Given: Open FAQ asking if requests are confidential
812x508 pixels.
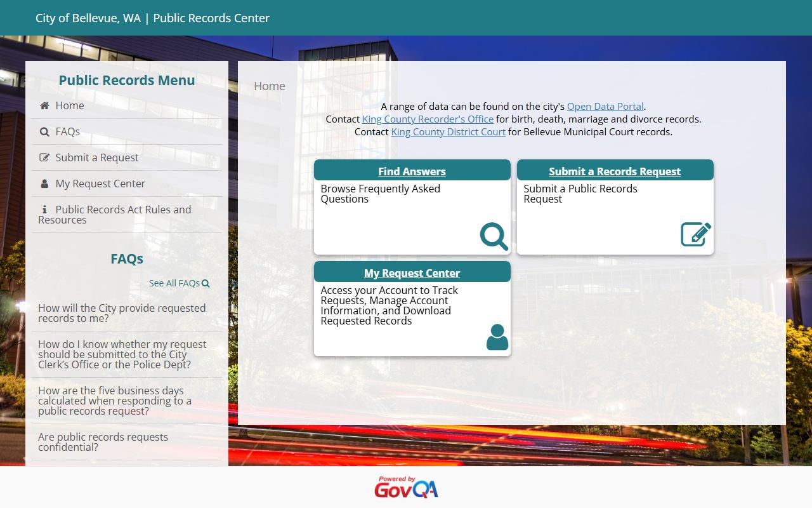Looking at the screenshot, I should coord(103,442).
